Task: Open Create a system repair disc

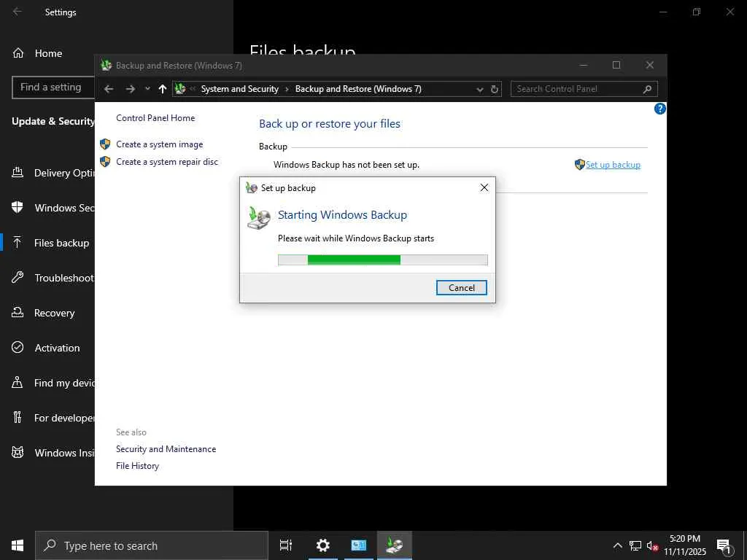Action: [167, 162]
